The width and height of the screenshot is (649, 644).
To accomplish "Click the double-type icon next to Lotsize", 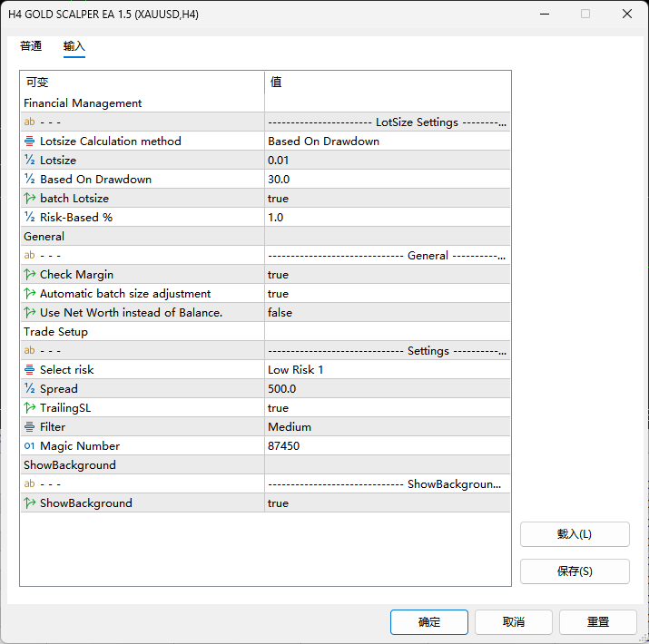I will pos(29,160).
